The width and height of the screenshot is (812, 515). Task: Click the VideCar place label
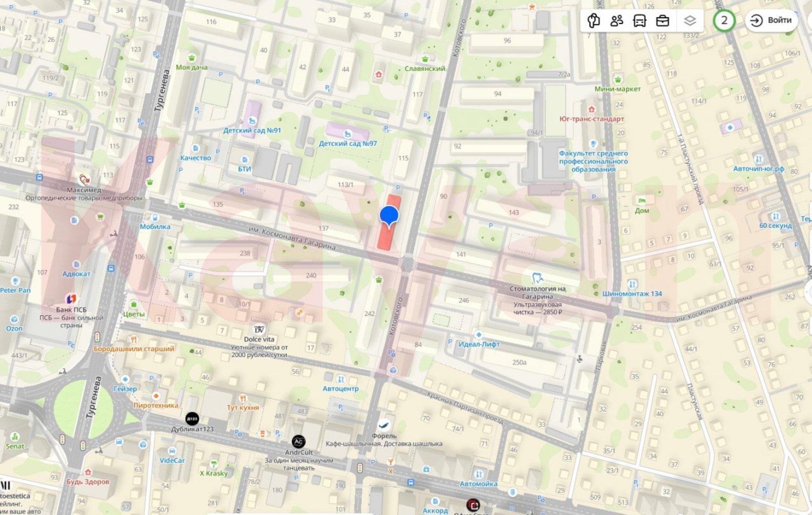(172, 460)
